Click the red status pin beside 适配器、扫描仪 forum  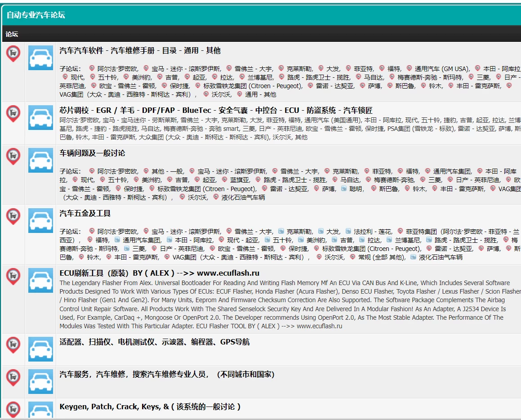click(13, 345)
